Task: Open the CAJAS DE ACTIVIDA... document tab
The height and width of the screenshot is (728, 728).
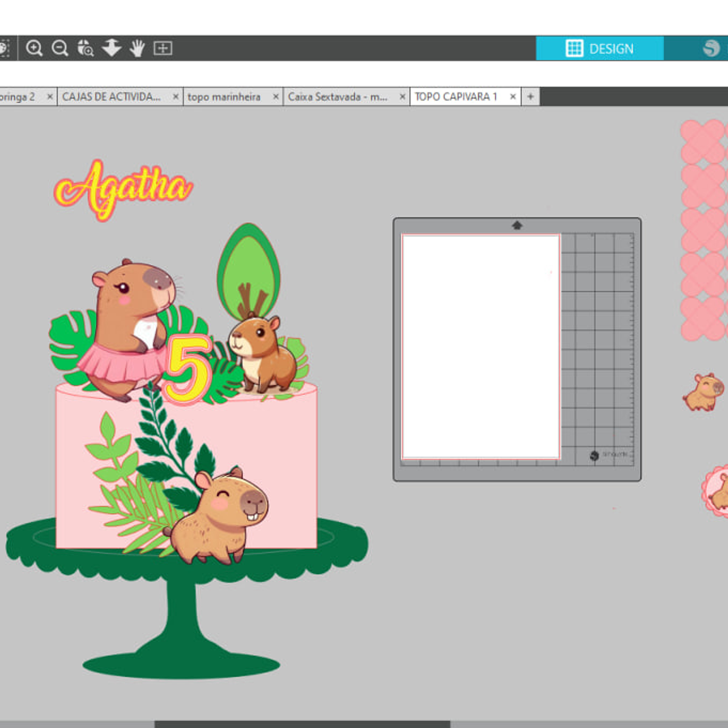Action: tap(112, 97)
